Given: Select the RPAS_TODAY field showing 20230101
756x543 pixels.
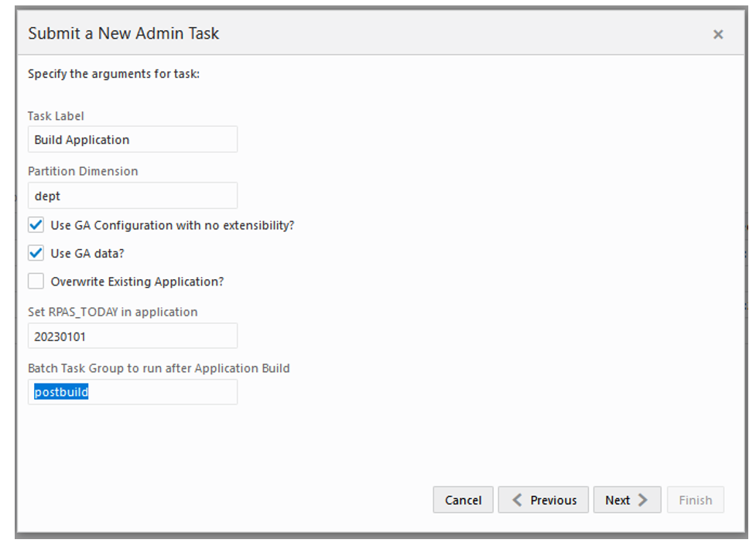Looking at the screenshot, I should [132, 336].
